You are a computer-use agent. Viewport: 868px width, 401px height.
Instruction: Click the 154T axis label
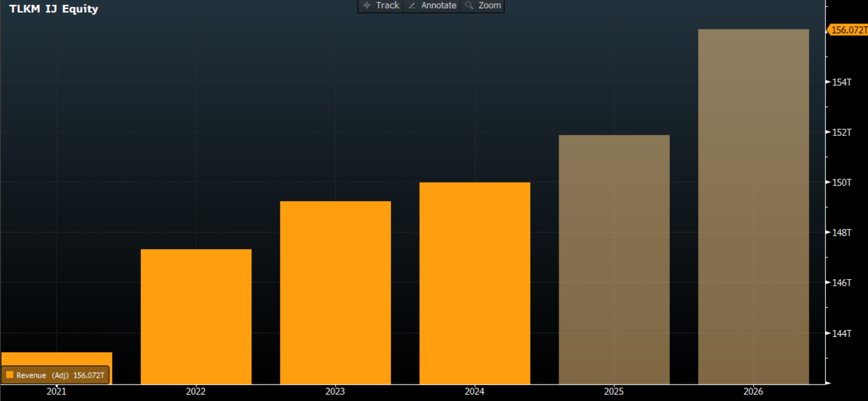coord(841,82)
